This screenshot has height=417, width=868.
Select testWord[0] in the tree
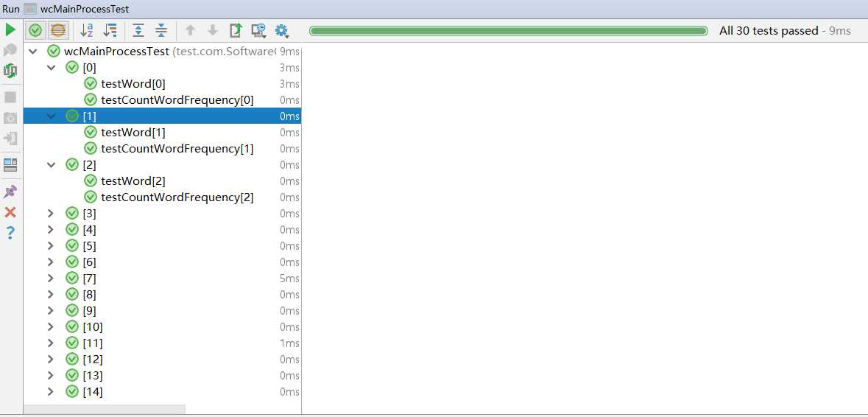[133, 84]
